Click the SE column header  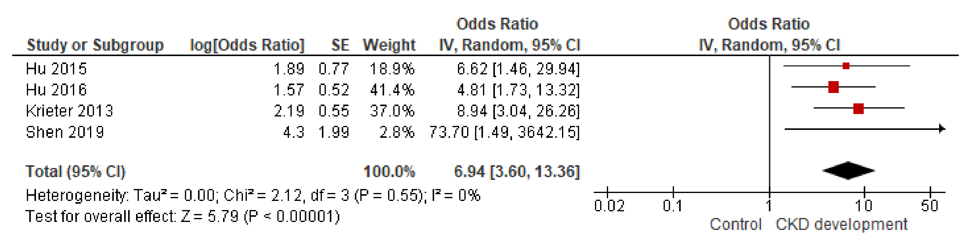(340, 45)
